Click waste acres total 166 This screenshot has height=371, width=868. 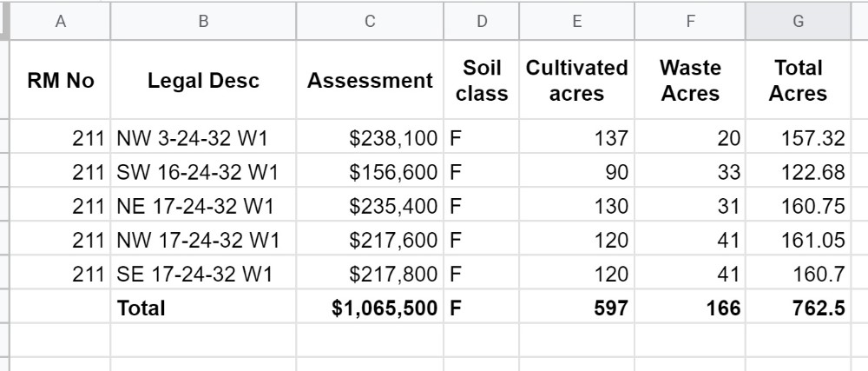[x=690, y=308]
